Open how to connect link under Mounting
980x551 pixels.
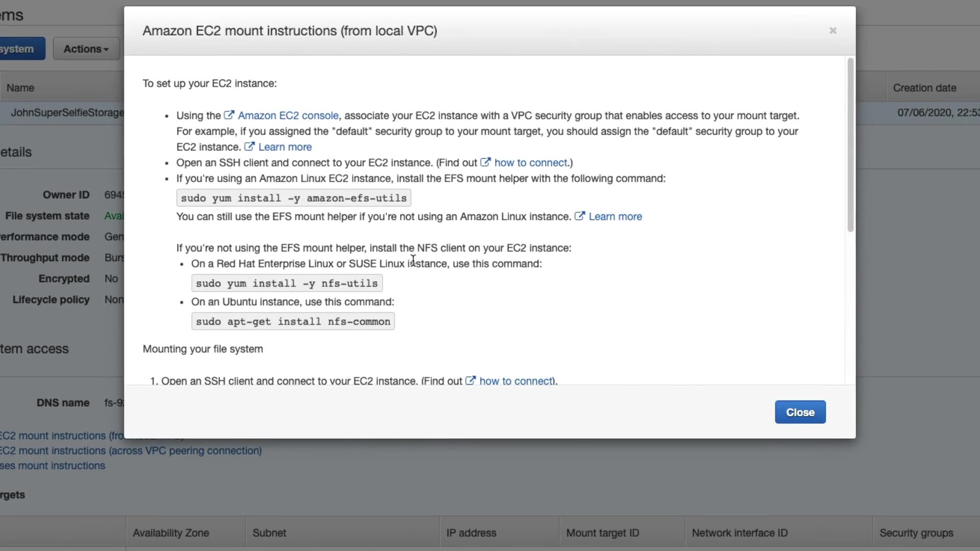coord(516,381)
